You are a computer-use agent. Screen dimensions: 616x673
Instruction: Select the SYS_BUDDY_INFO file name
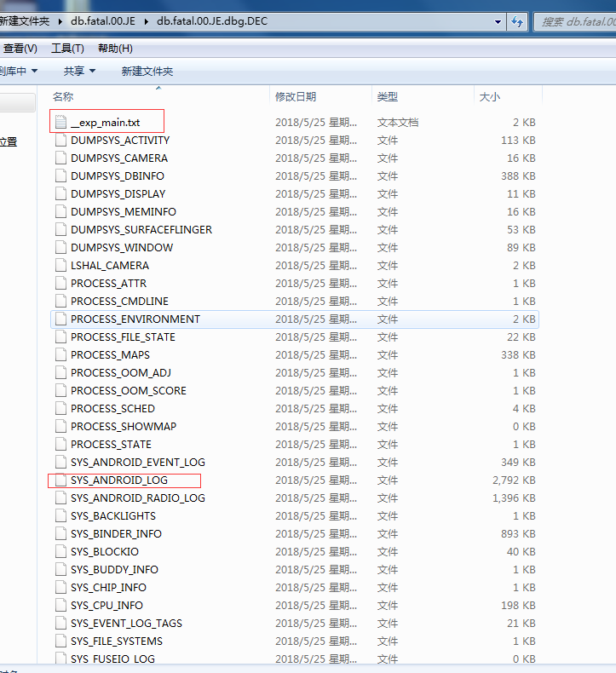point(115,570)
